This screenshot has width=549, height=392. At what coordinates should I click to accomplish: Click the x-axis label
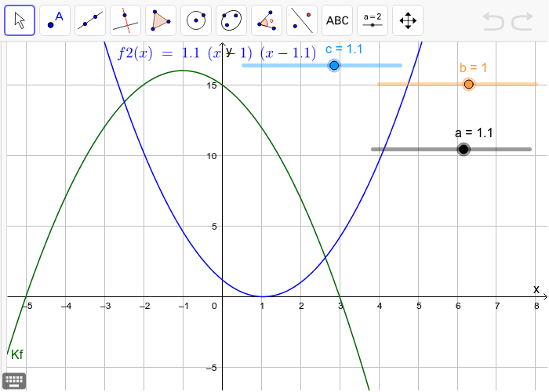click(536, 289)
